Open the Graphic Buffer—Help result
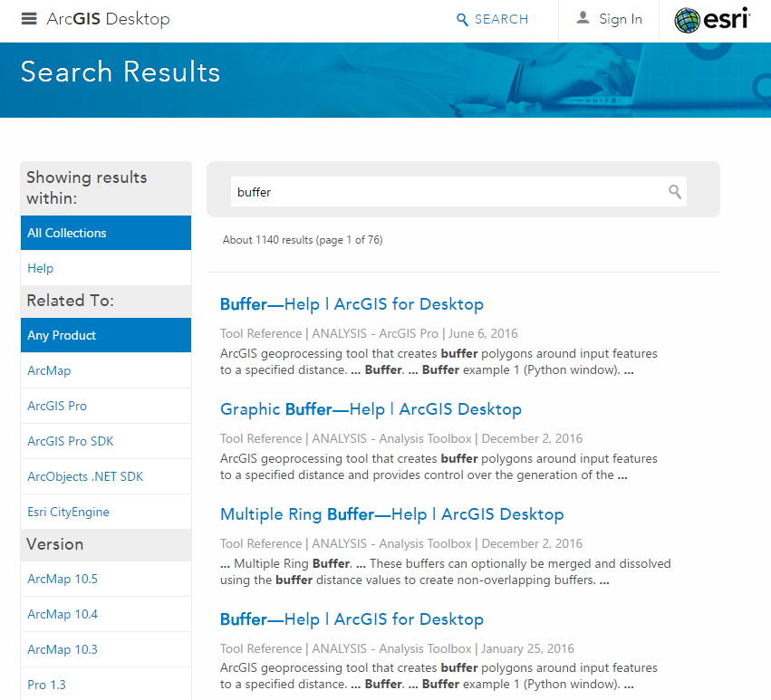Viewport: 771px width, 700px height. point(371,409)
